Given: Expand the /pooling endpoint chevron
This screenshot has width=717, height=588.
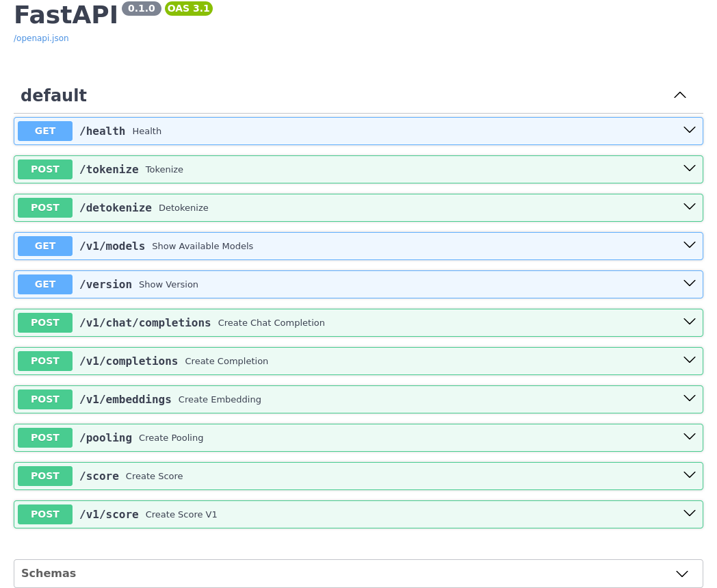Looking at the screenshot, I should coord(690,437).
